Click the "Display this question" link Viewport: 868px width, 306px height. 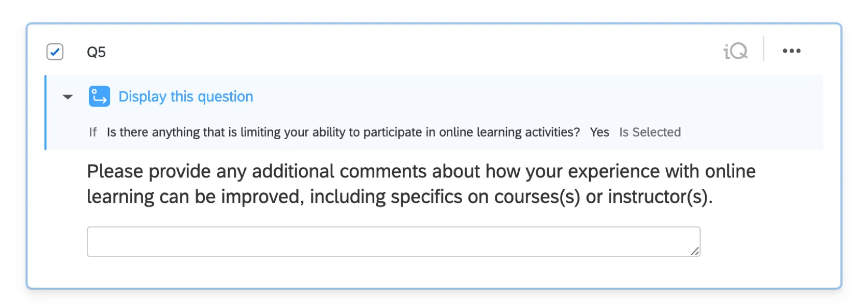click(185, 96)
